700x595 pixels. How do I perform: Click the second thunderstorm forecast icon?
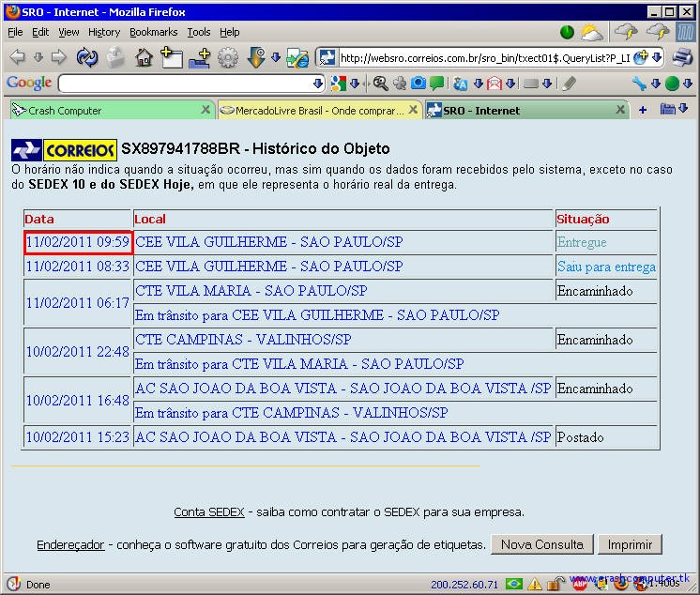(x=658, y=32)
